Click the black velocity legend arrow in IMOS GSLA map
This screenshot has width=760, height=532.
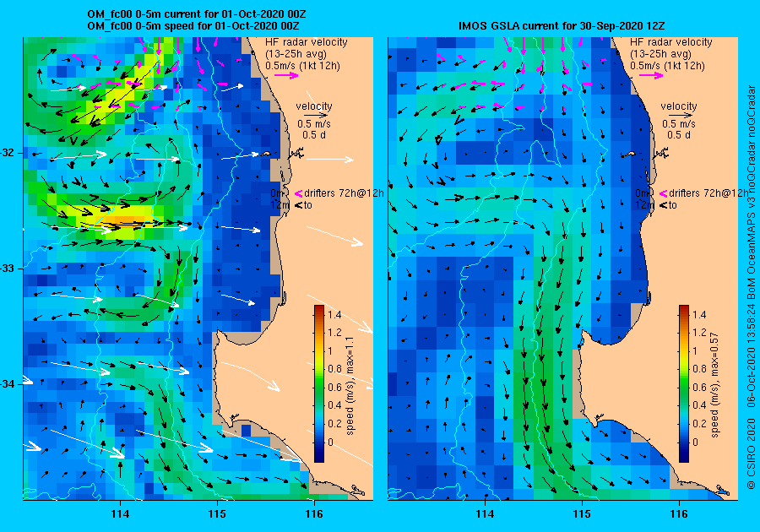[x=679, y=116]
